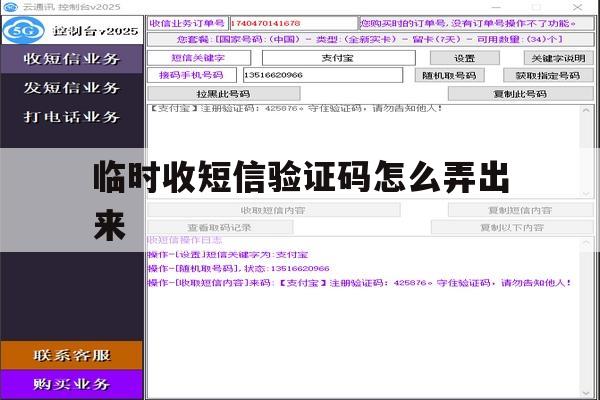Click the 收信业务订单号 label
The width and height of the screenshot is (600, 400).
coord(188,23)
